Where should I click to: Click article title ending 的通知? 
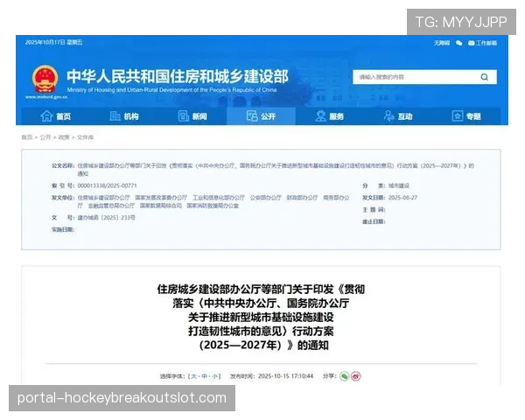pos(261,317)
